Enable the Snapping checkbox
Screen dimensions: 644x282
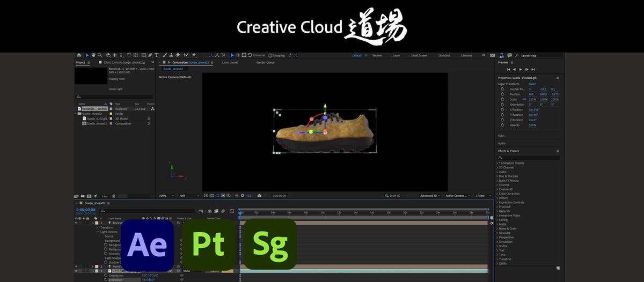(x=269, y=55)
